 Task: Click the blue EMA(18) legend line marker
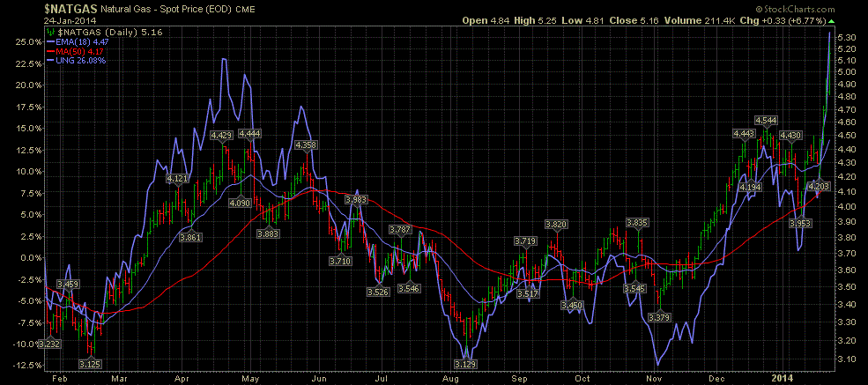tap(49, 41)
